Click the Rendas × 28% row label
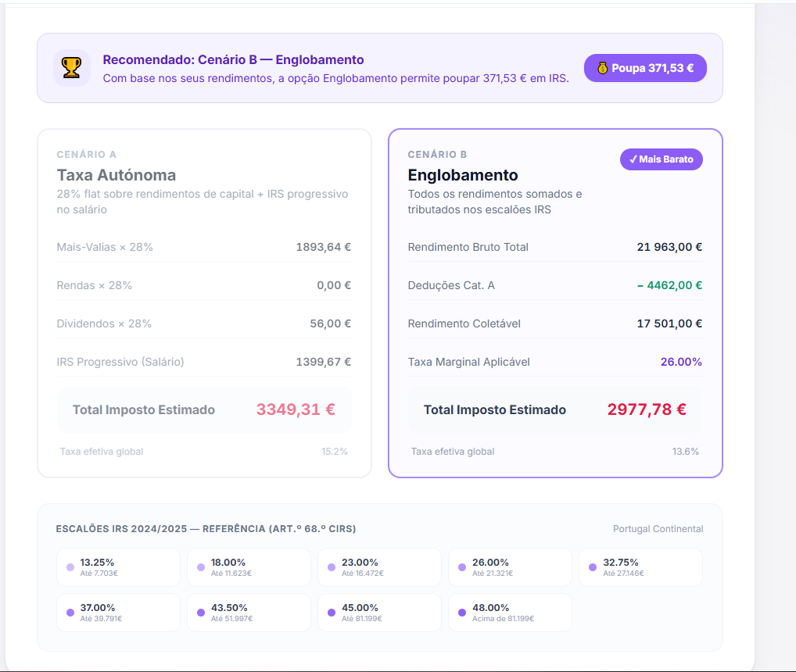This screenshot has height=672, width=796. pyautogui.click(x=94, y=285)
